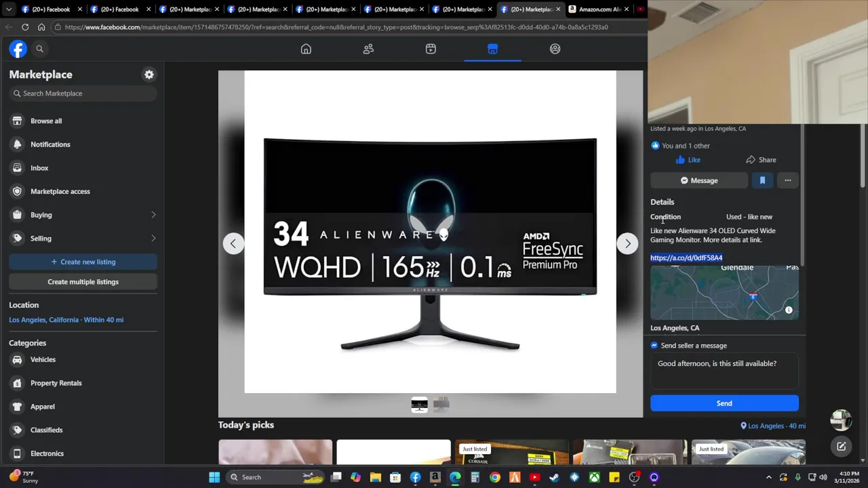Viewport: 868px width, 488px height.
Task: Click the Alienware monitor main image
Action: (x=430, y=232)
